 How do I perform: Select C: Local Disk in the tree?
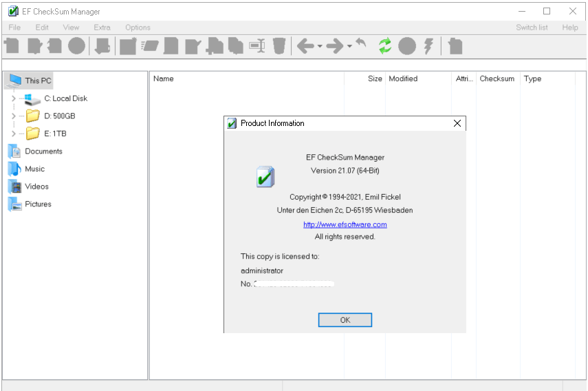click(65, 98)
